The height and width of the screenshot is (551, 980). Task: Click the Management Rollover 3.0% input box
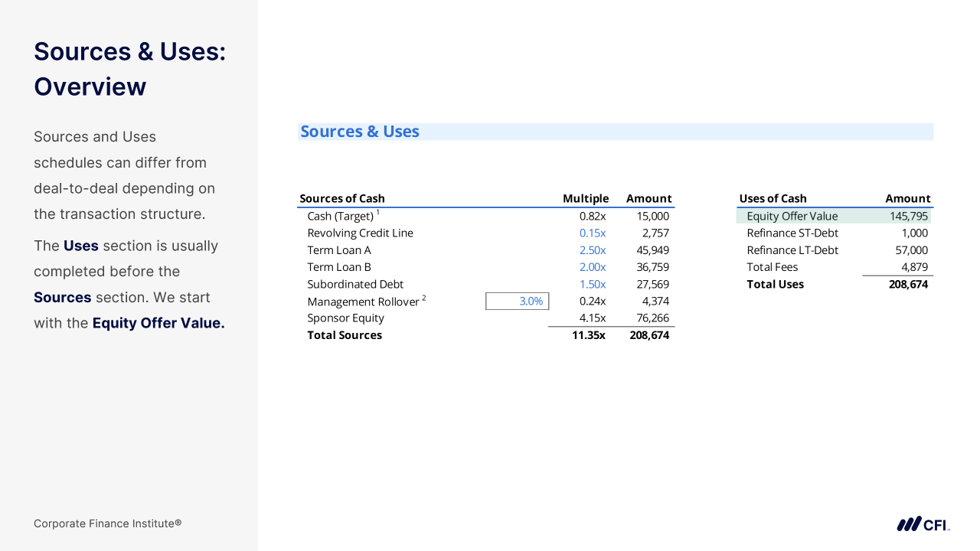(x=518, y=302)
